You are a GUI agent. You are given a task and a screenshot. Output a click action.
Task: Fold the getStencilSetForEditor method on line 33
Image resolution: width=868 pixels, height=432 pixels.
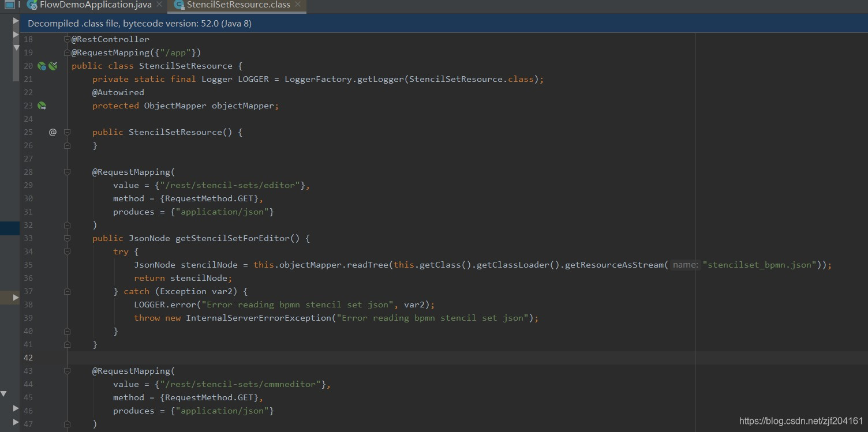(x=67, y=238)
